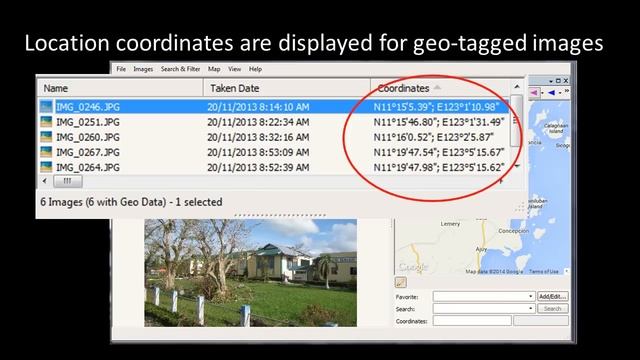Click the image preview of the building

click(250, 273)
